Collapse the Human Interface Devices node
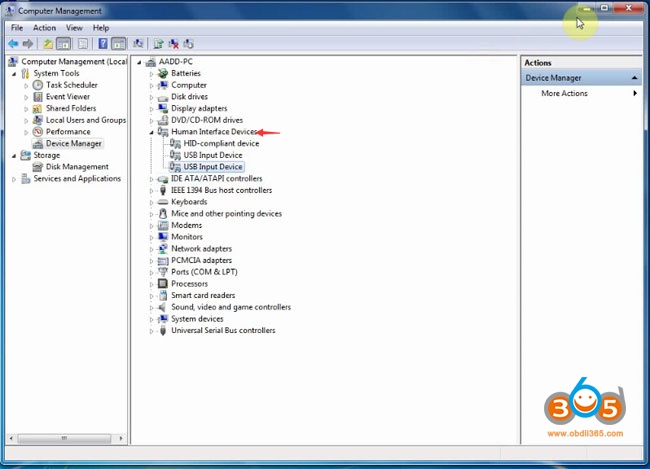 [x=152, y=132]
